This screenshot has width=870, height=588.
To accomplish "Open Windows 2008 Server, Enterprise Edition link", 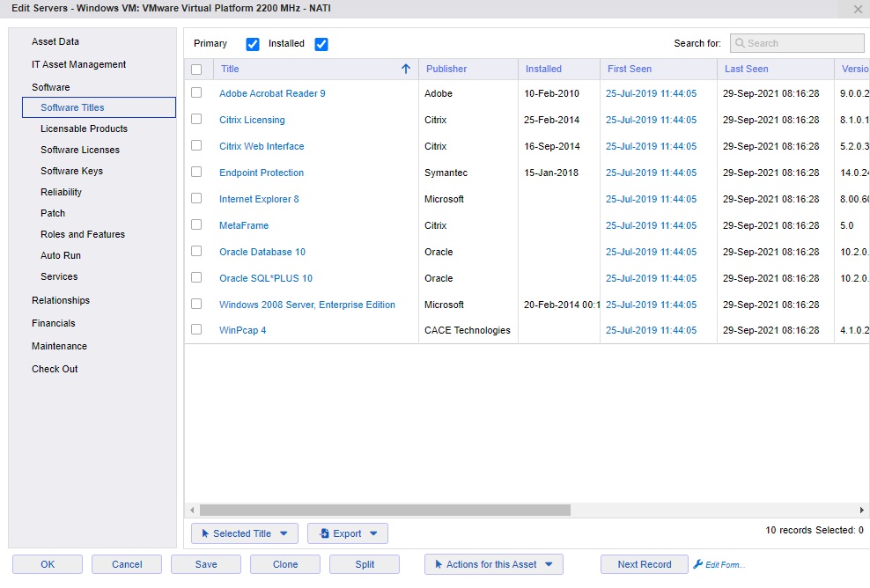I will click(x=306, y=305).
